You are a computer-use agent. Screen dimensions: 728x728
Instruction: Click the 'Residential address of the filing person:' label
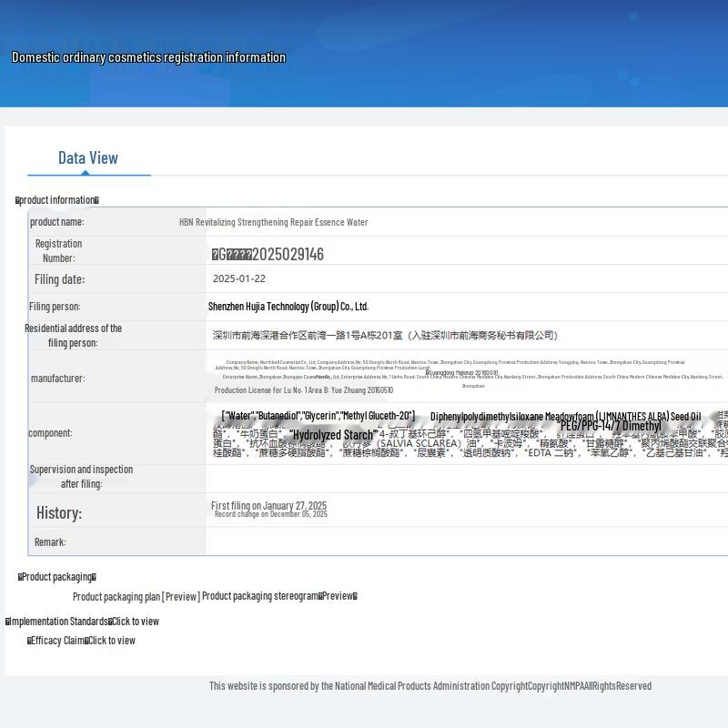click(74, 335)
